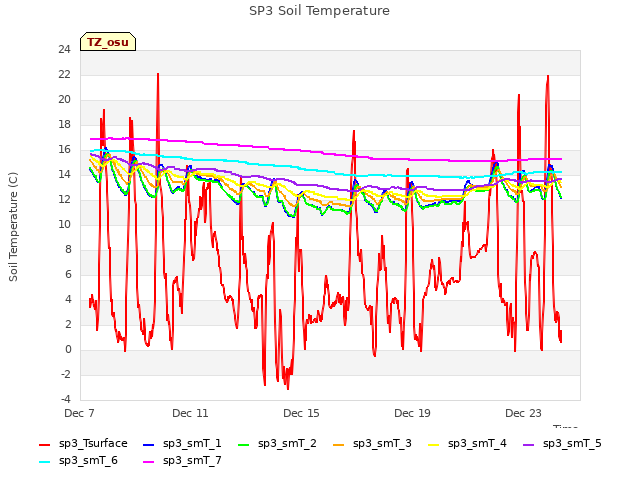Click the 24 y-axis tick label
This screenshot has width=640, height=480.
point(64,50)
